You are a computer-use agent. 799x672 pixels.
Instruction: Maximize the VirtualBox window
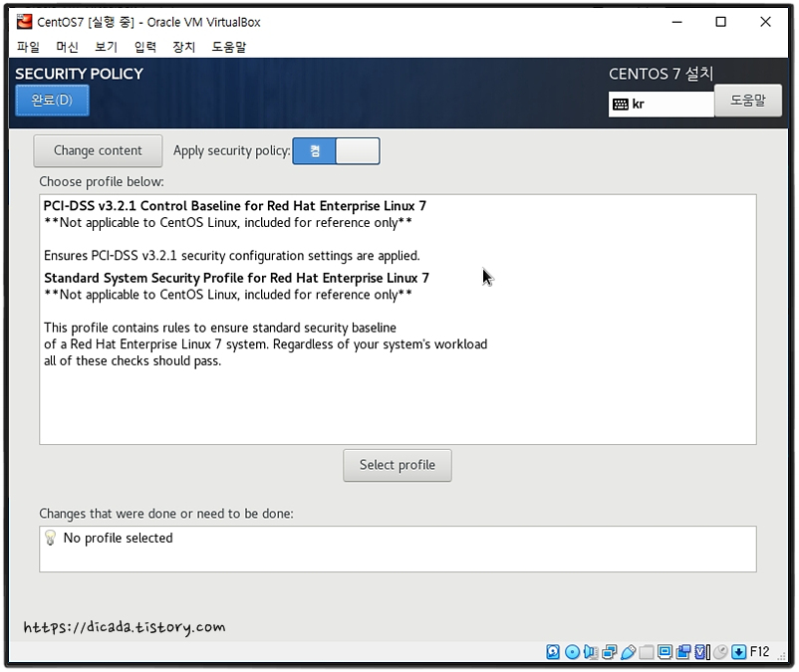720,22
